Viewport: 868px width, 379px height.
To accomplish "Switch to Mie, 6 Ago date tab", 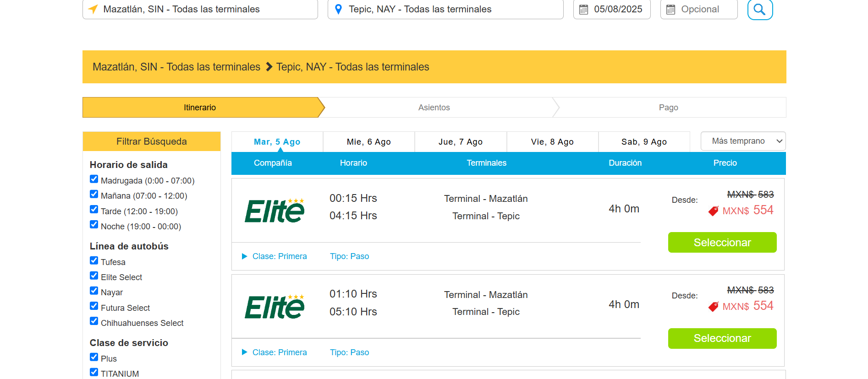I will click(369, 142).
